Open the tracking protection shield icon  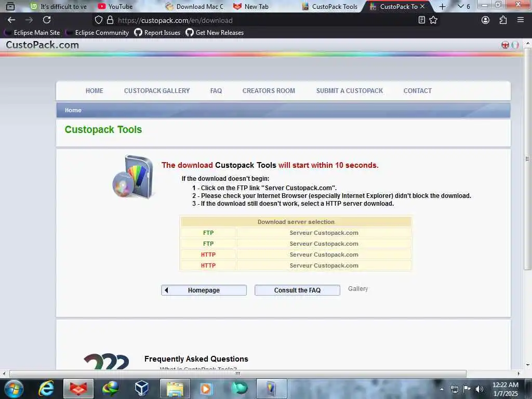[x=98, y=20]
